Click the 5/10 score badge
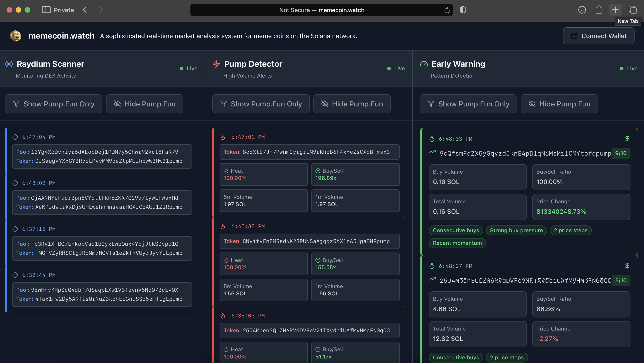 point(621,280)
